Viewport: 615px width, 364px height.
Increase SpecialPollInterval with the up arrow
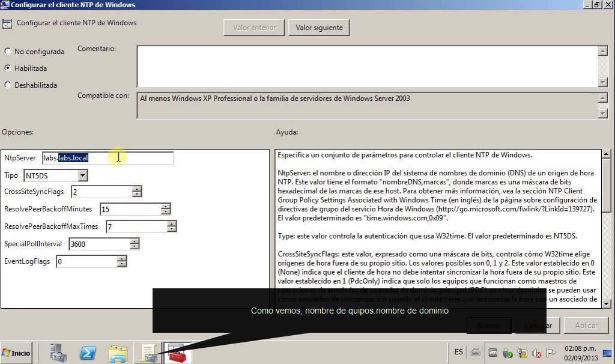(134, 241)
